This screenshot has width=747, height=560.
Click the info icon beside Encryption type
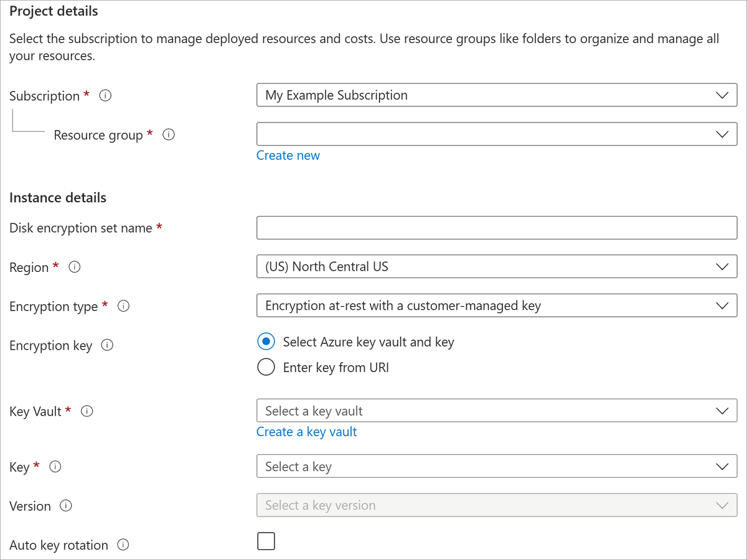123,306
